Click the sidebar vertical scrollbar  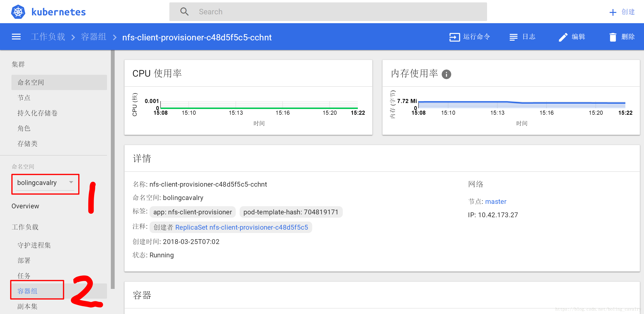[113, 169]
